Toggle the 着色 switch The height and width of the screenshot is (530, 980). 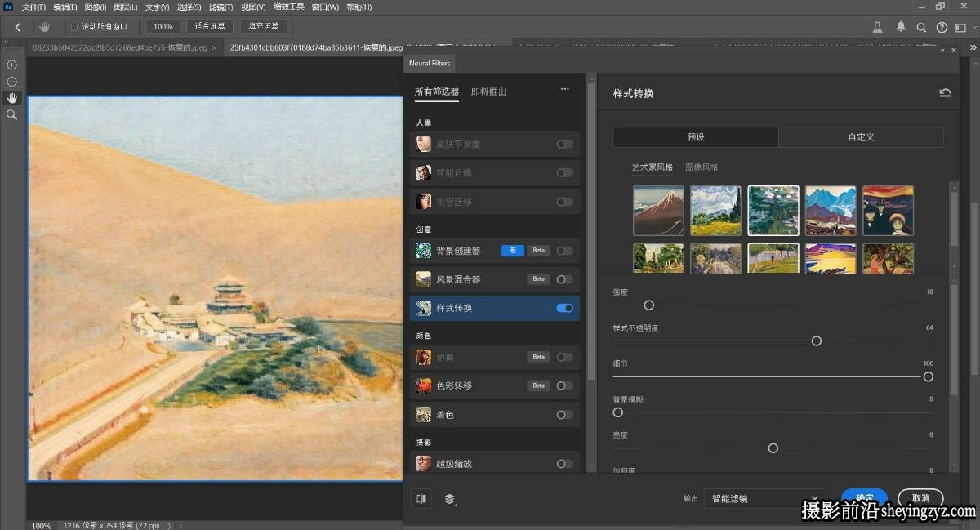coord(564,415)
